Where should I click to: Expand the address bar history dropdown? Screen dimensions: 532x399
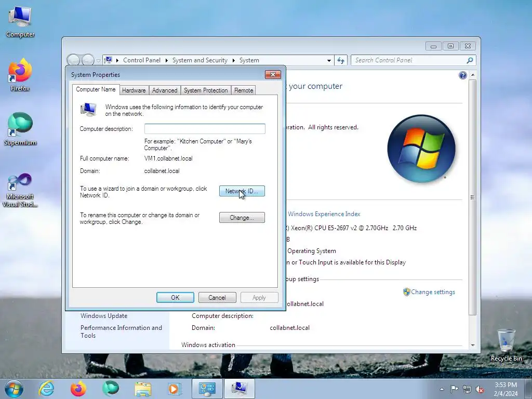tap(329, 60)
